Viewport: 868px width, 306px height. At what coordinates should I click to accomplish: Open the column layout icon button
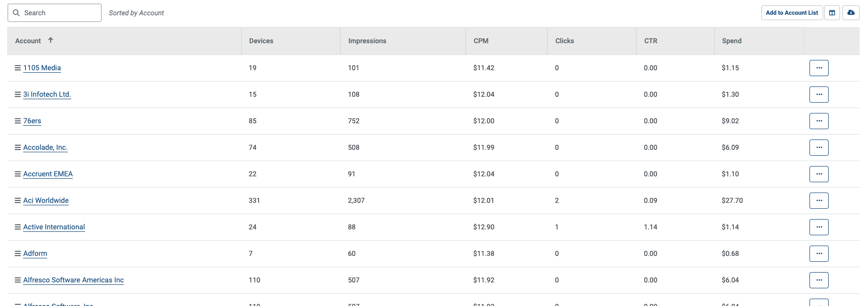click(x=832, y=13)
